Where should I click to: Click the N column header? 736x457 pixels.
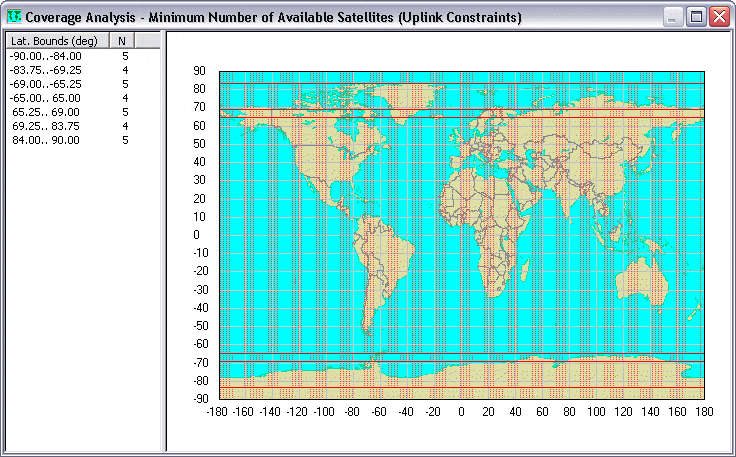coord(121,40)
